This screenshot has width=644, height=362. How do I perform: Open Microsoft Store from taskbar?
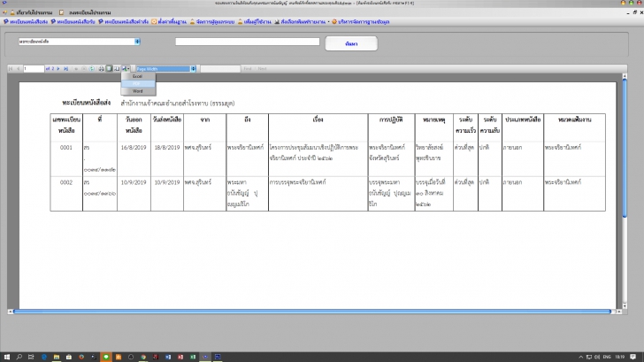pos(69,357)
